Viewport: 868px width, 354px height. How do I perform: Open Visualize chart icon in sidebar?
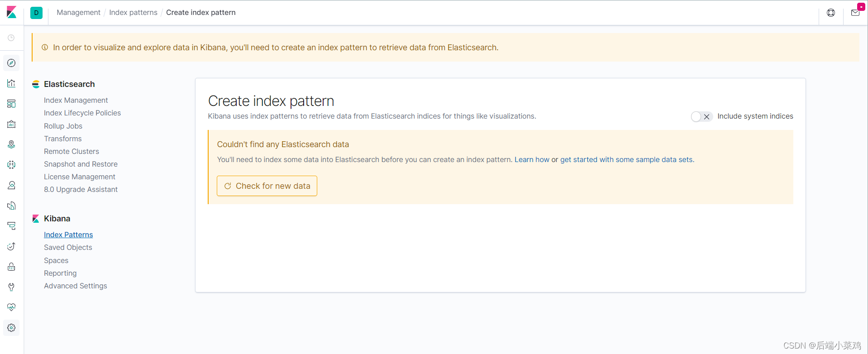(11, 83)
